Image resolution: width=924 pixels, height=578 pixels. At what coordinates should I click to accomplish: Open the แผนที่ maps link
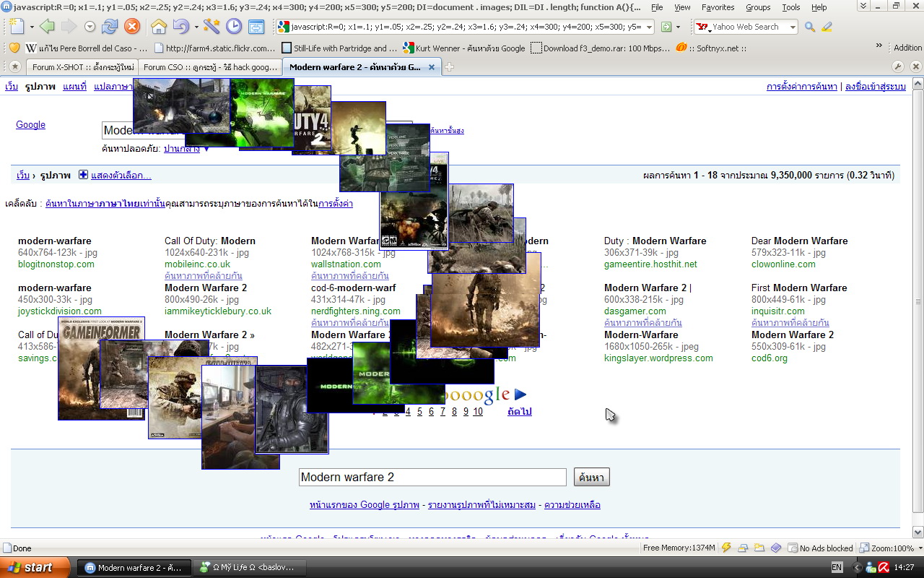tap(74, 87)
